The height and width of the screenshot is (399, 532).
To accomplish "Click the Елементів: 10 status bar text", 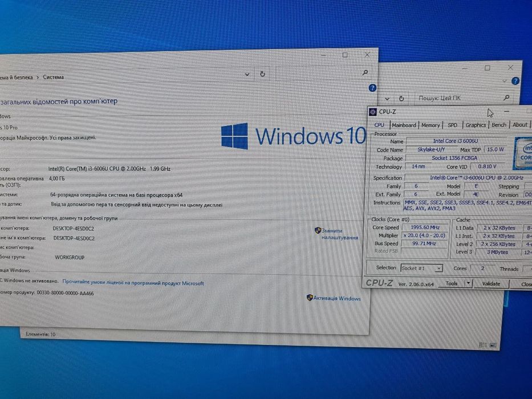I will [40, 334].
